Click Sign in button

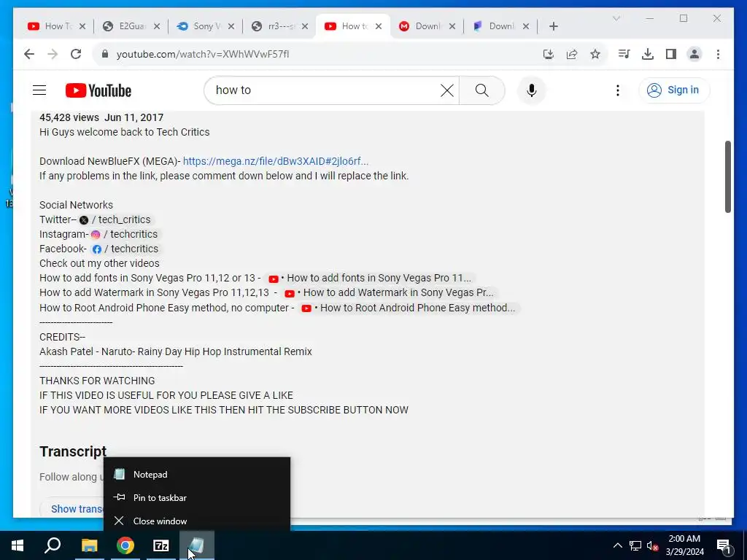(674, 90)
